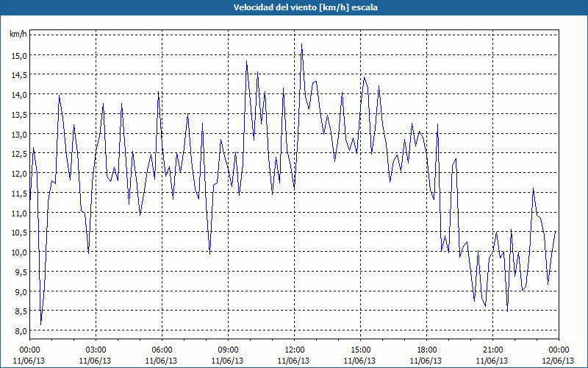The width and height of the screenshot is (588, 368).
Task: Click the 8,0 y-axis label
Action: [21, 331]
